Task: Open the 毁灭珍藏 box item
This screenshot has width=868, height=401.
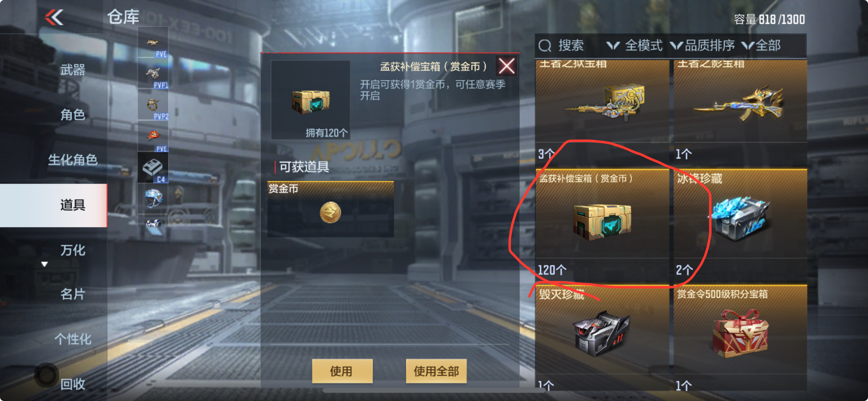Action: click(602, 334)
